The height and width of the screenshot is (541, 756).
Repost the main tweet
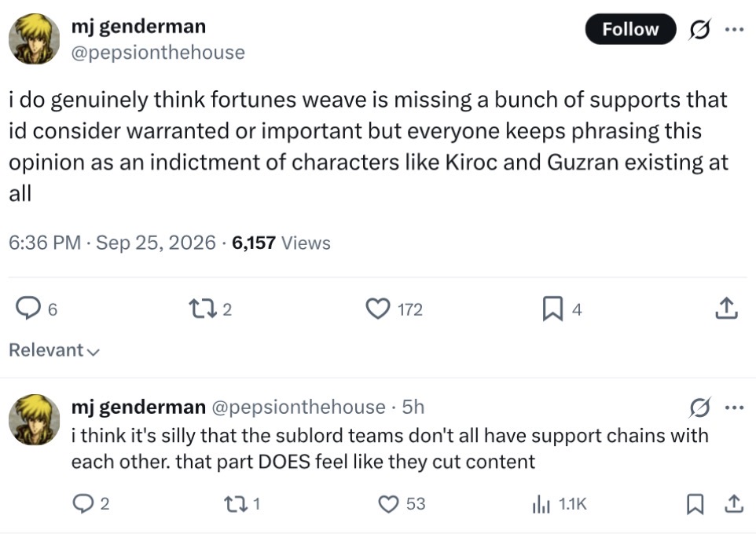pyautogui.click(x=210, y=309)
